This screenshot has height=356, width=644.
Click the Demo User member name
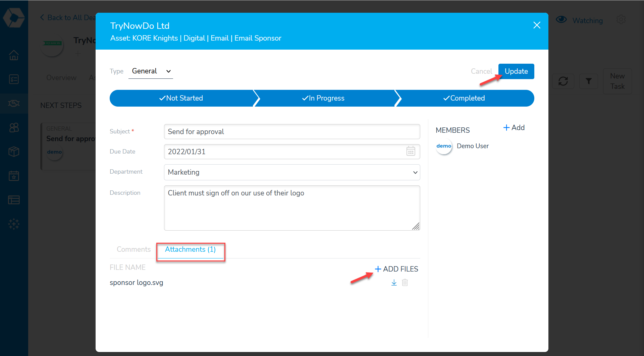(x=473, y=146)
